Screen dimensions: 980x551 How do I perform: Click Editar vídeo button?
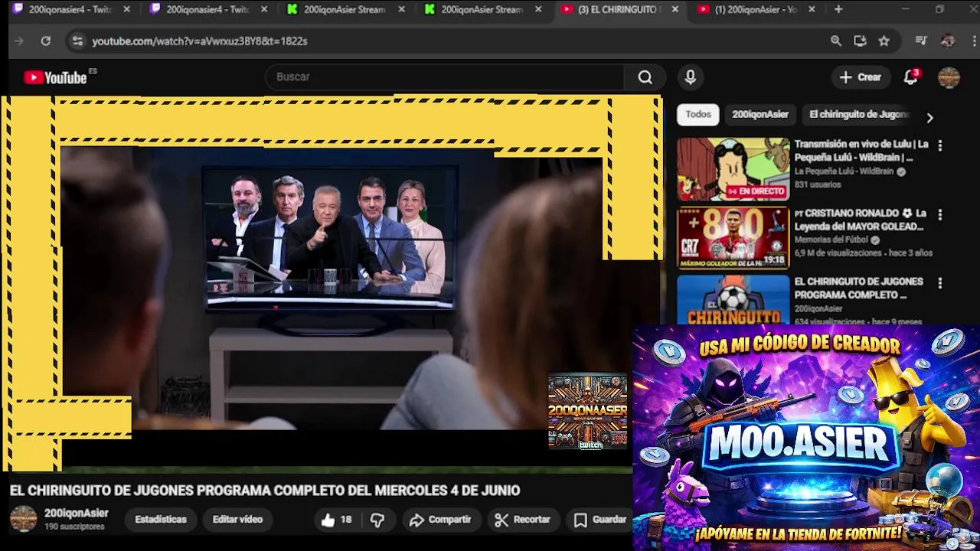click(237, 520)
